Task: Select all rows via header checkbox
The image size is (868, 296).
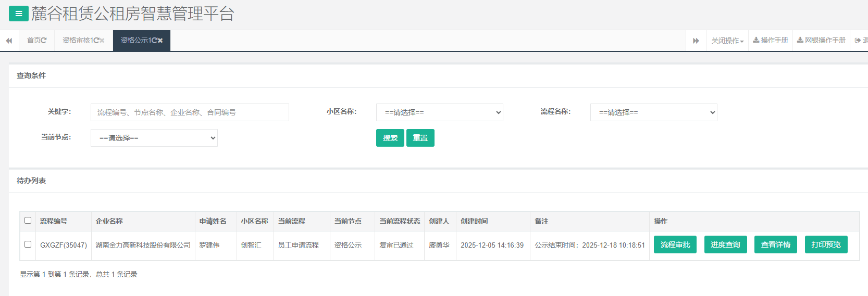Action: [28, 221]
